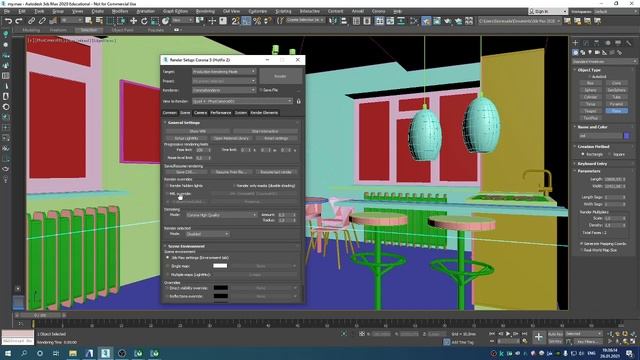Viewport: 640px width, 360px height.
Task: Open the Renderer dropdown
Action: tap(224, 90)
